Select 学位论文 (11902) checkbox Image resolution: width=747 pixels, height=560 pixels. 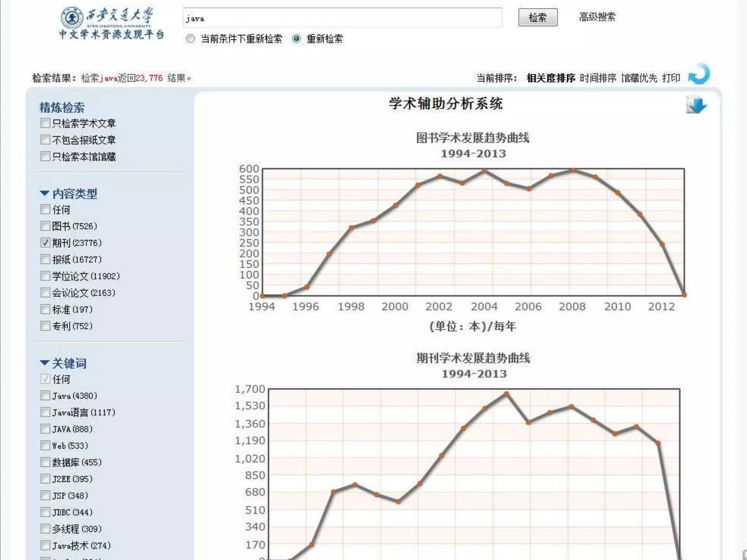coord(45,276)
